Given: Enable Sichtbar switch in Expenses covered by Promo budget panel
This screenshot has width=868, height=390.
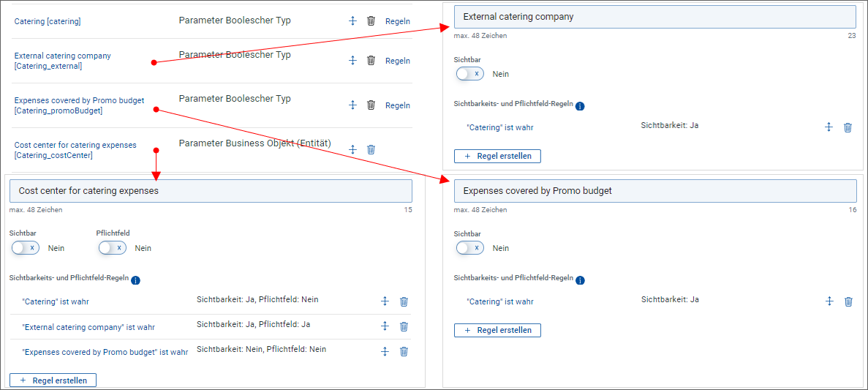Looking at the screenshot, I should coord(469,248).
